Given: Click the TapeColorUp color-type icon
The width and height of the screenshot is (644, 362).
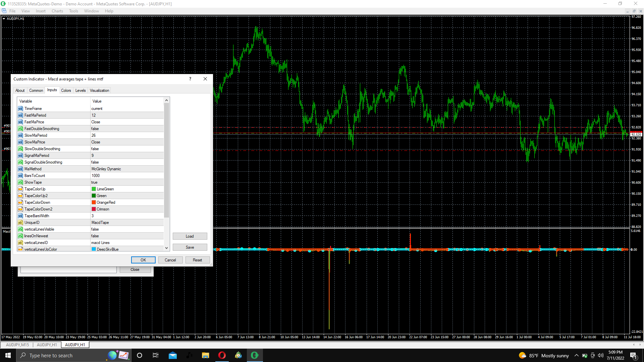Looking at the screenshot, I should point(20,189).
